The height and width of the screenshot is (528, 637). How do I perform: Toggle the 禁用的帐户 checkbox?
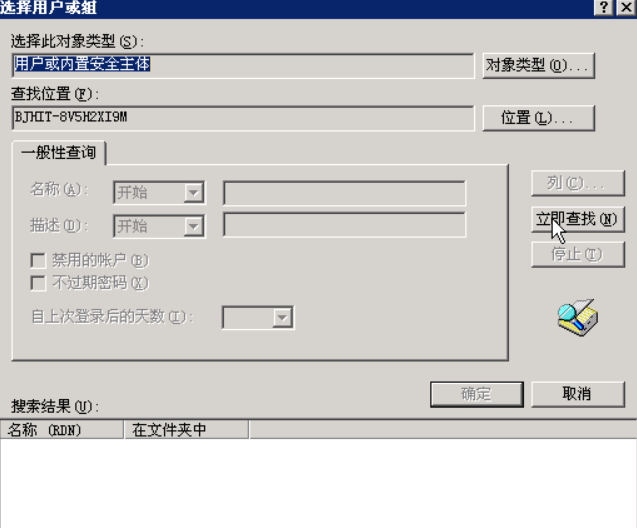38,260
